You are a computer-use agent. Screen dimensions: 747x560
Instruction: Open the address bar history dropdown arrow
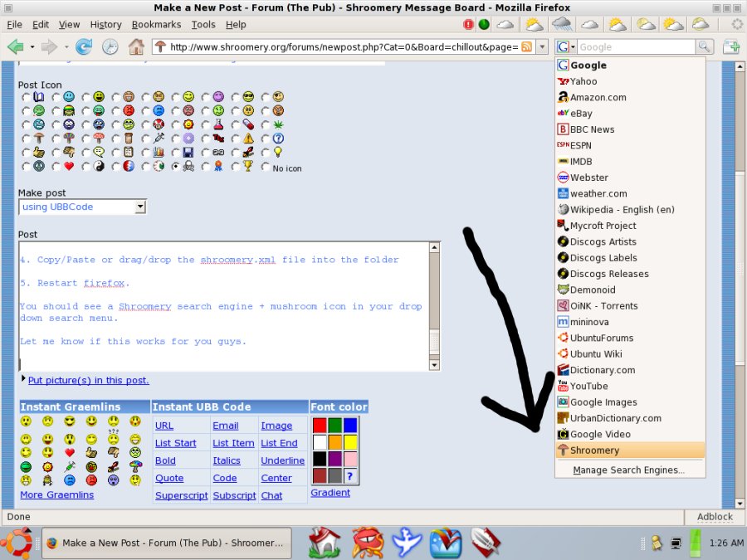pyautogui.click(x=542, y=46)
